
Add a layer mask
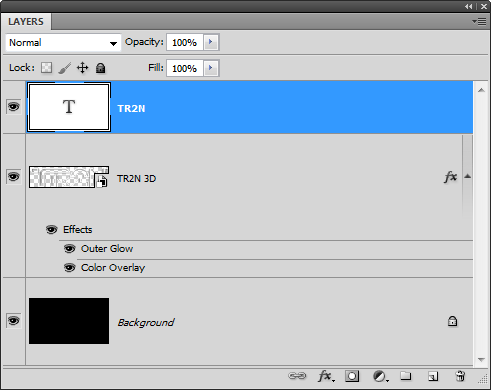click(352, 376)
